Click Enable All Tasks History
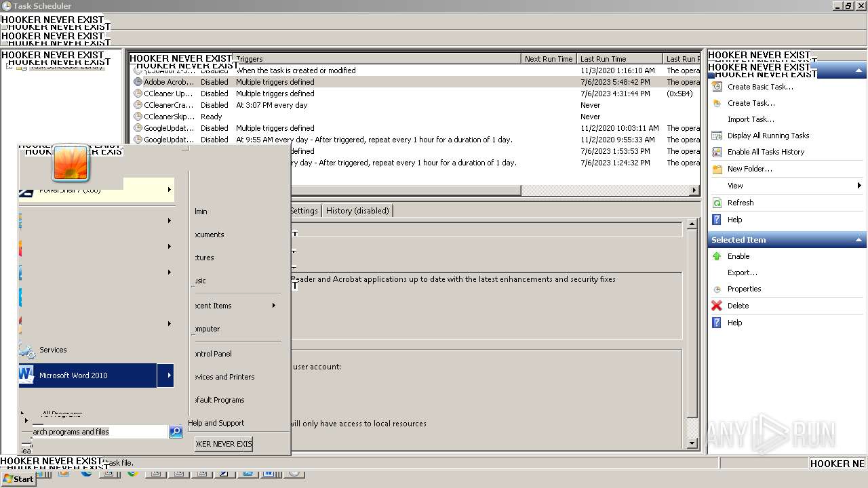This screenshot has width=868, height=488. 766,152
